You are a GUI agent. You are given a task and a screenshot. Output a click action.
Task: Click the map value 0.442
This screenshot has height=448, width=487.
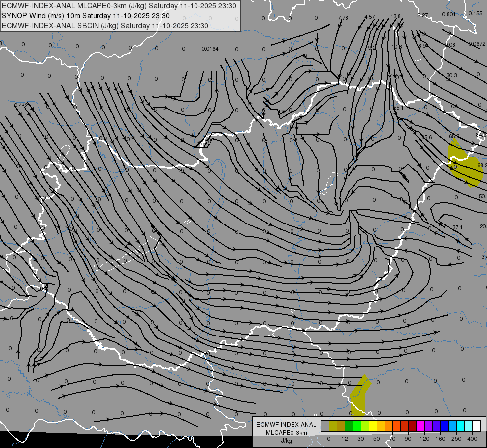coord(21,106)
